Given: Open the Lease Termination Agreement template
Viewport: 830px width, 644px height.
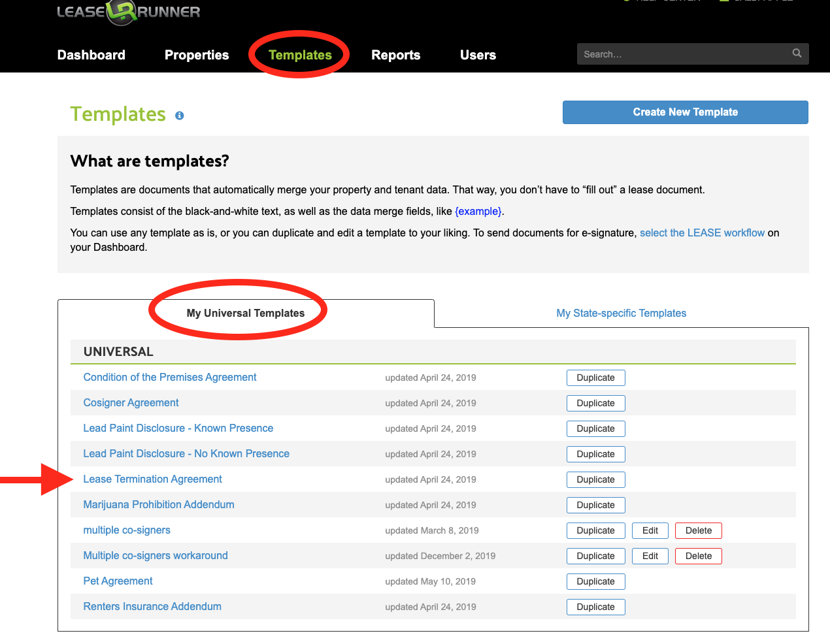Looking at the screenshot, I should tap(152, 479).
